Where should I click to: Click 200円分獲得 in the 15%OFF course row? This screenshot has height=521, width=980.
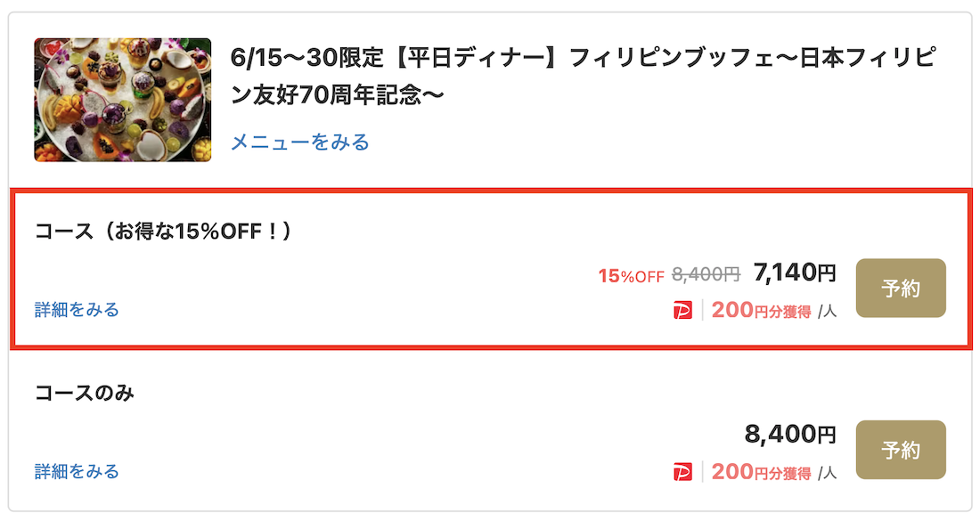[761, 310]
